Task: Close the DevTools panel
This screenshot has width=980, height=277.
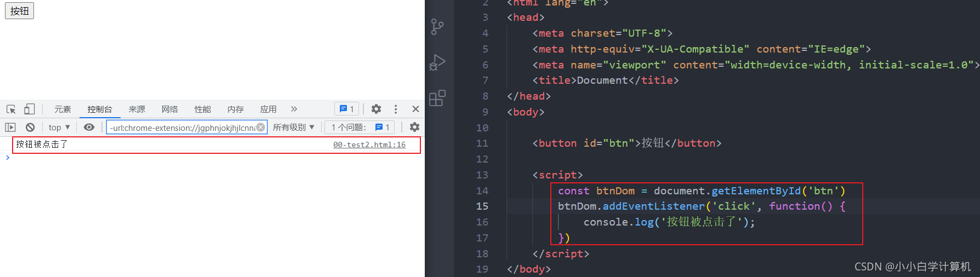Action: (x=415, y=109)
